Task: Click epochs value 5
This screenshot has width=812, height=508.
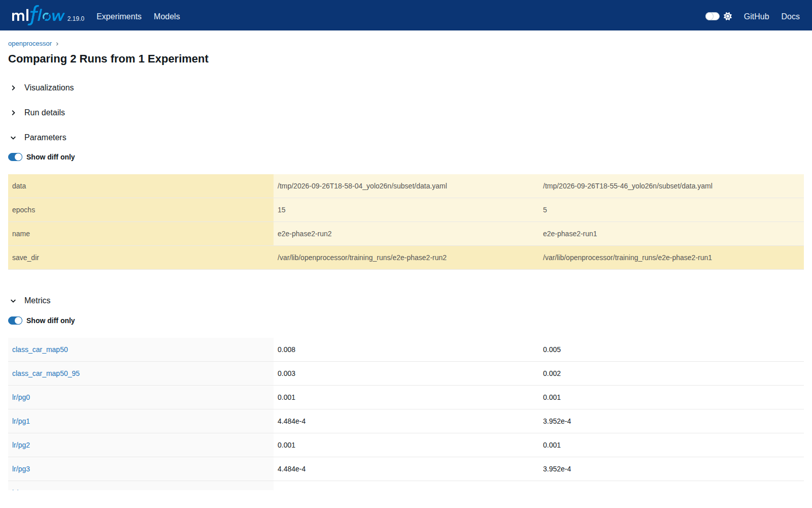Action: coord(545,210)
